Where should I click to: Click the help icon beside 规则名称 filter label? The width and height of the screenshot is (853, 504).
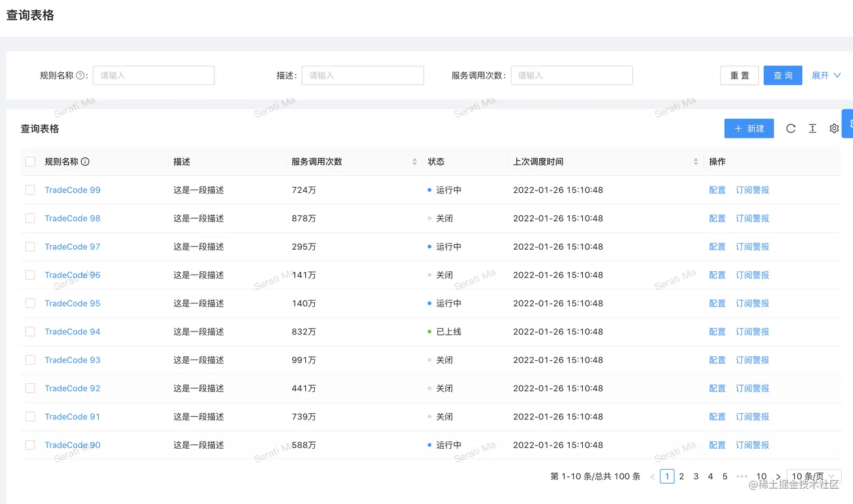click(80, 76)
